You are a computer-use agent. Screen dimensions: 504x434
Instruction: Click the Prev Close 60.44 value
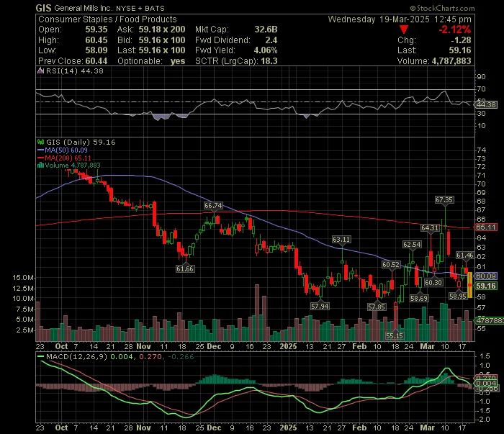point(96,61)
